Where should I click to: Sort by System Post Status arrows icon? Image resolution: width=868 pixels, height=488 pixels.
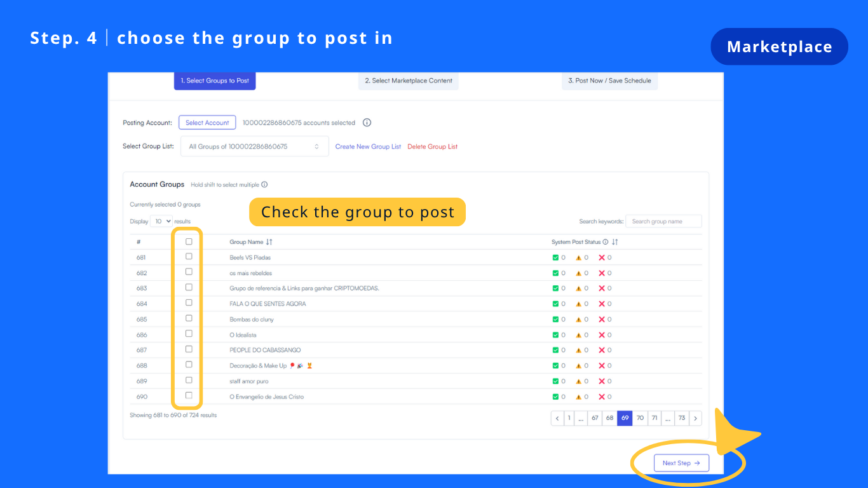pyautogui.click(x=615, y=242)
